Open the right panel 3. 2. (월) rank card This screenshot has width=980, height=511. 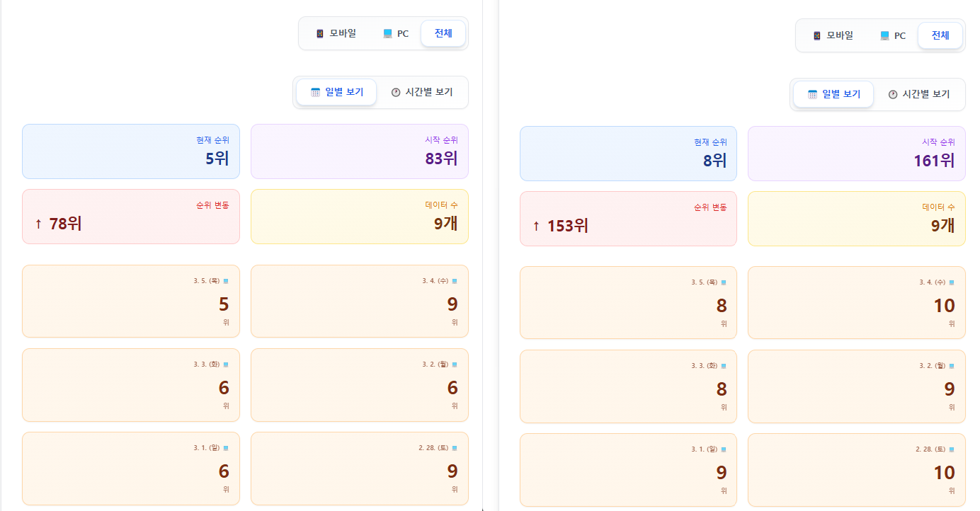pos(856,386)
